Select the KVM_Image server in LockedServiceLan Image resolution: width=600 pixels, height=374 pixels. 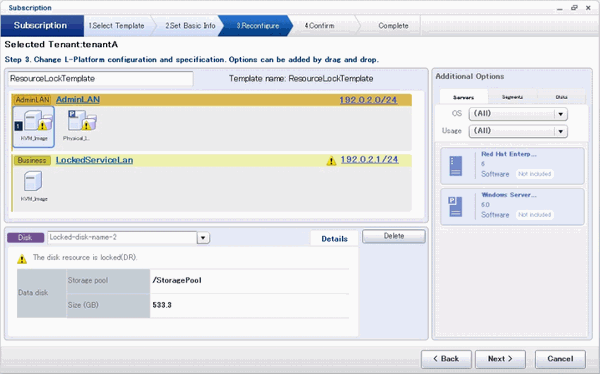pos(33,181)
